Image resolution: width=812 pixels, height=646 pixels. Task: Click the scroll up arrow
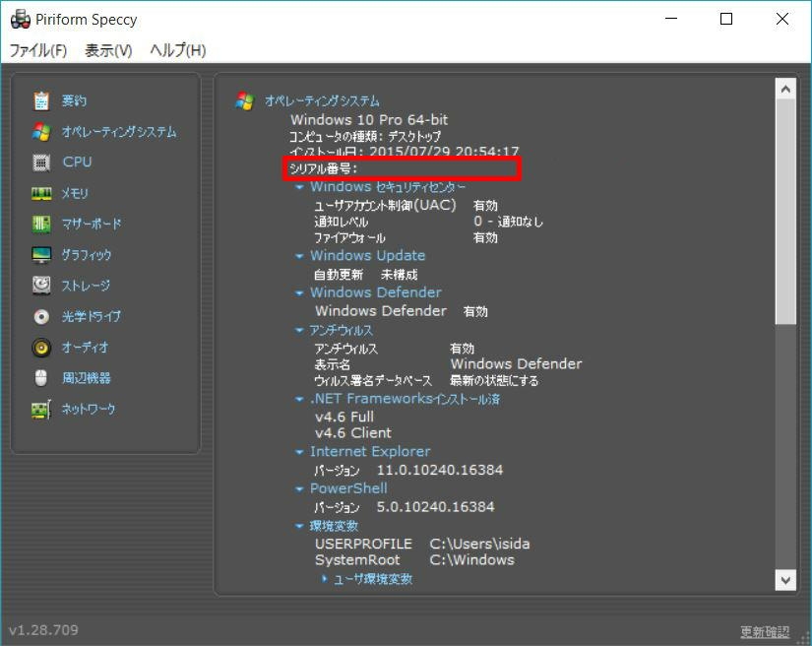point(785,89)
